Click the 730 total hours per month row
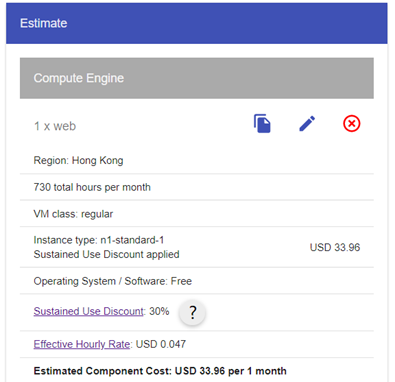The width and height of the screenshot is (395, 382). coord(197,187)
